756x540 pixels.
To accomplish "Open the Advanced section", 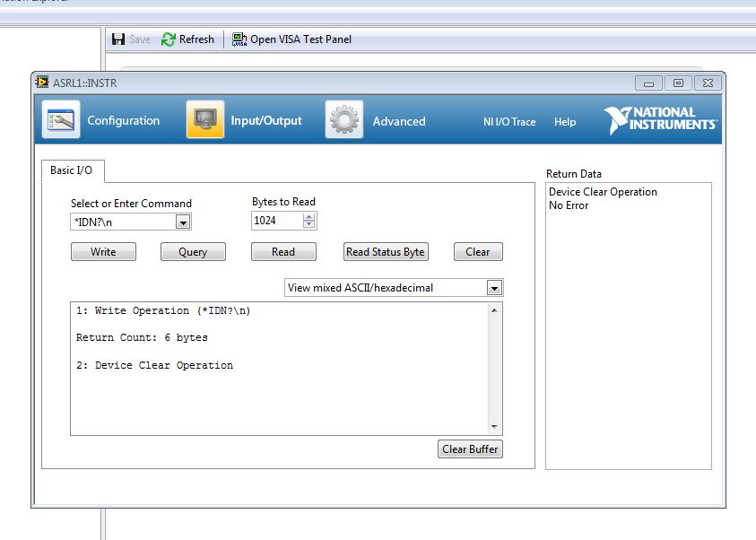I will (x=399, y=121).
